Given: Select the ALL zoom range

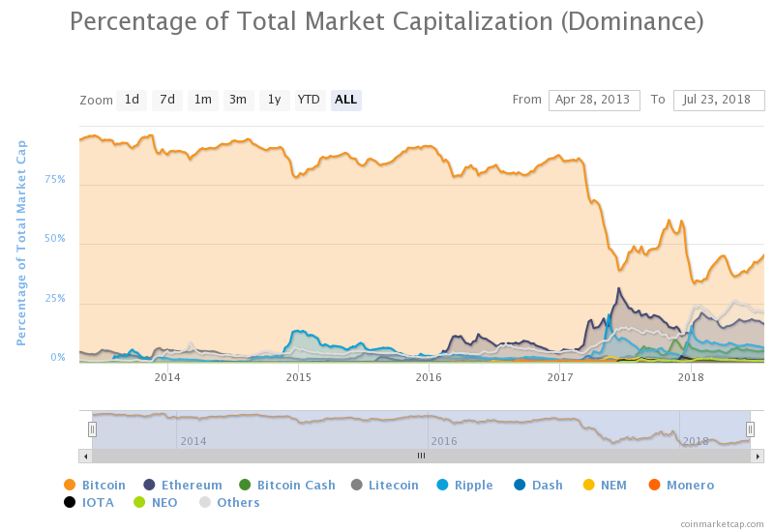Looking at the screenshot, I should [346, 101].
